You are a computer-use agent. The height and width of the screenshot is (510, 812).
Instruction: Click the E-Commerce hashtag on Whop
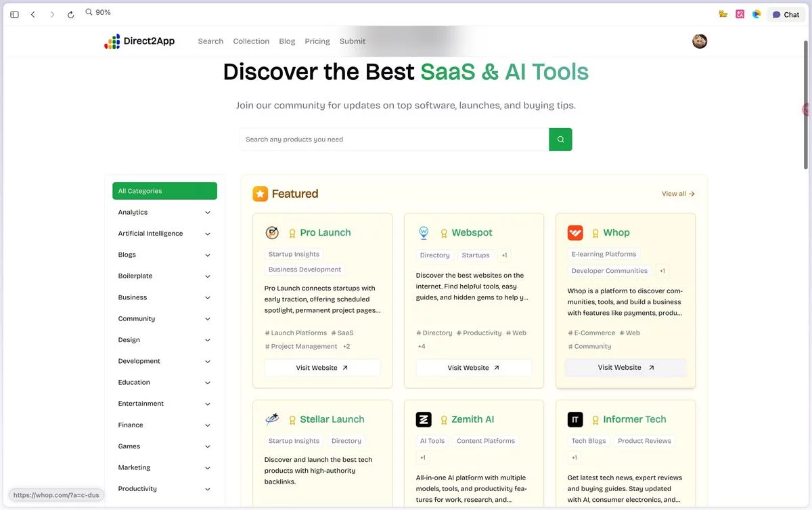click(591, 333)
